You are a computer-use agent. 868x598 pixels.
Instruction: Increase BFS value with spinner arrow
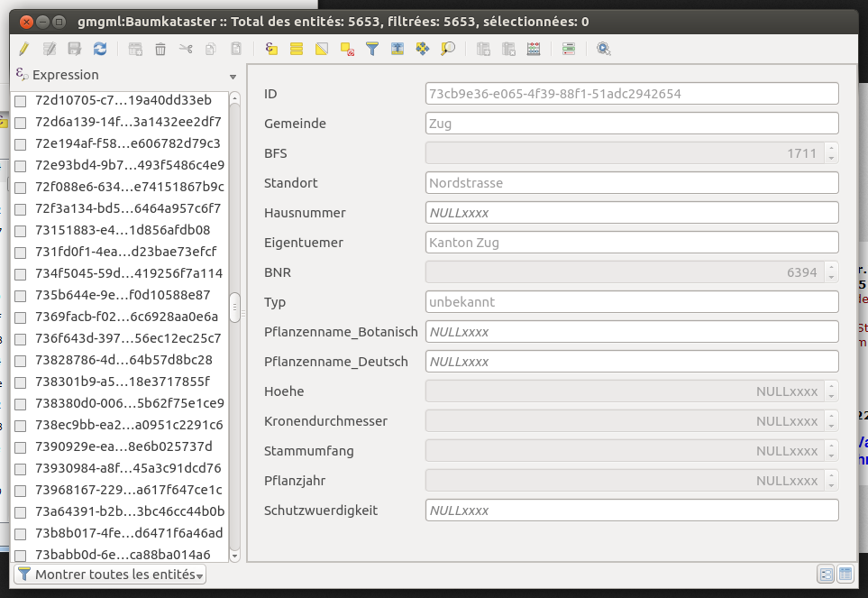pyautogui.click(x=830, y=149)
